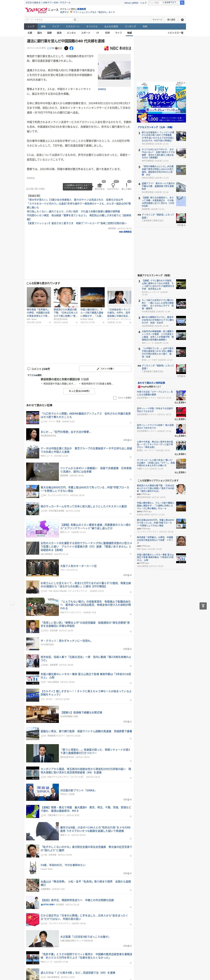Click the コメントを書く button

[105, 369]
